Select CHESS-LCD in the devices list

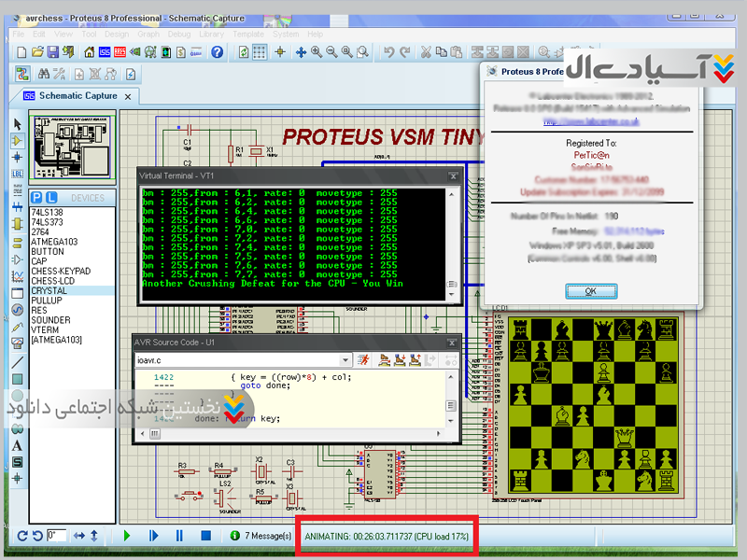pyautogui.click(x=54, y=281)
